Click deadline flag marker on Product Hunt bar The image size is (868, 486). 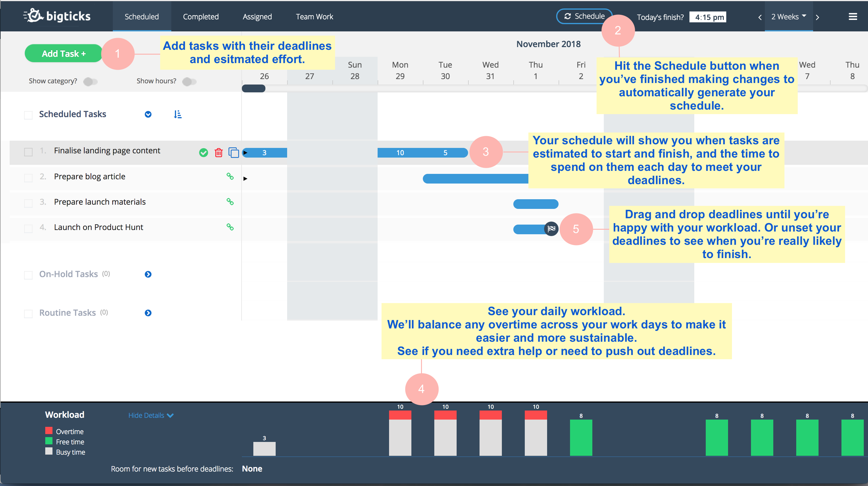pos(551,229)
